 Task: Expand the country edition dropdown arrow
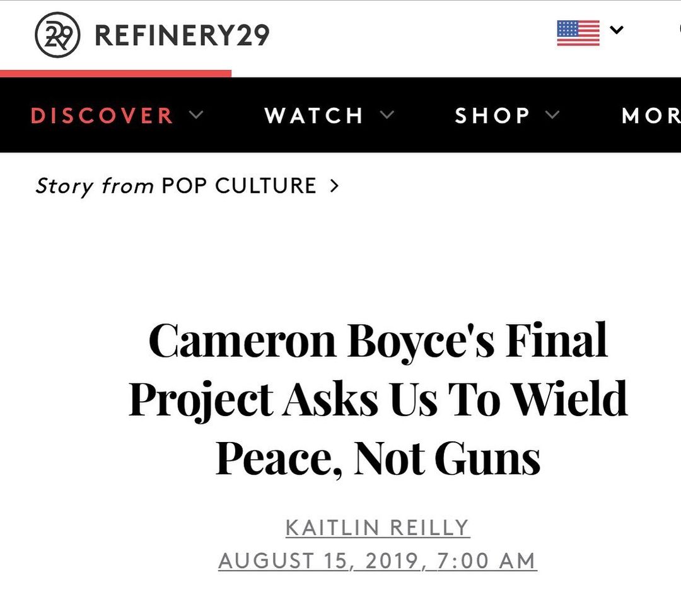coord(617,30)
